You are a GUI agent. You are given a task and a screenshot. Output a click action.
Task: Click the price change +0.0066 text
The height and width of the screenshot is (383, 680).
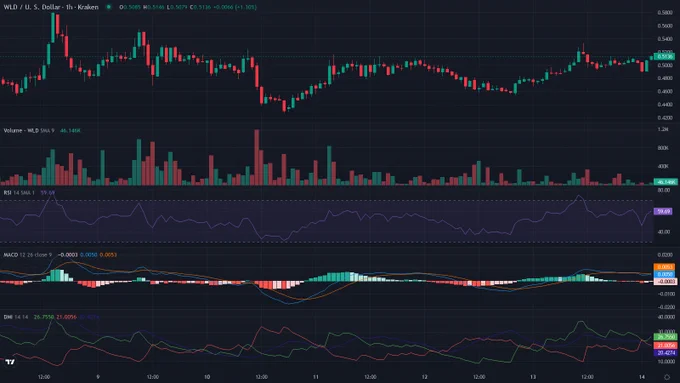click(x=223, y=7)
